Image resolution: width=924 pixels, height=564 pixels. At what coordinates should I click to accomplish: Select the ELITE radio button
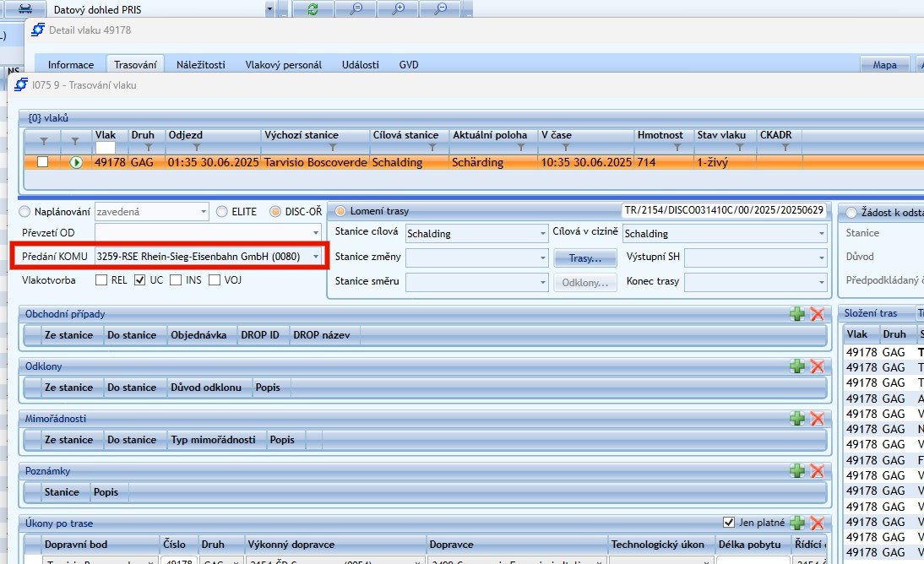(223, 211)
